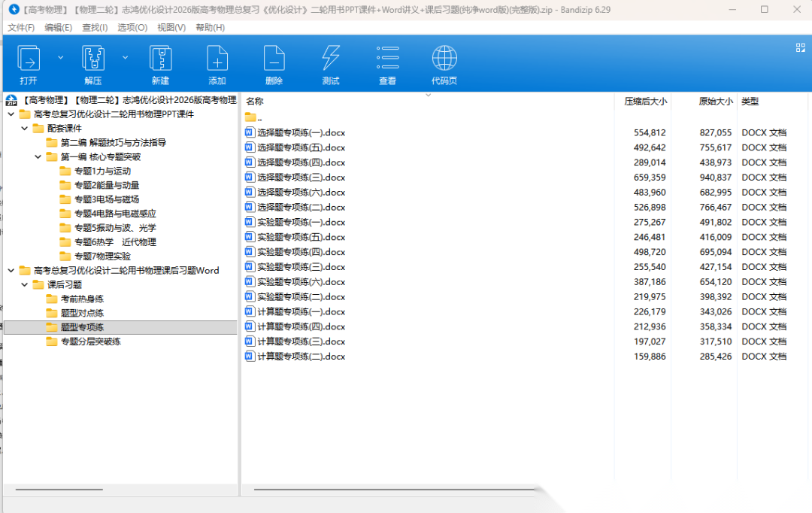This screenshot has height=513, width=812.
Task: Click the 删除 (Delete) toolbar icon
Action: 274,59
